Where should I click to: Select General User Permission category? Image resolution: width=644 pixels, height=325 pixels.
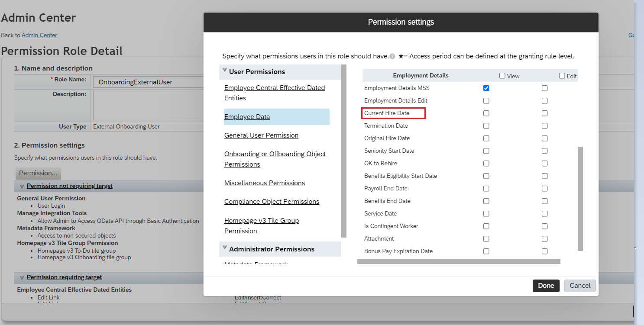pos(261,135)
